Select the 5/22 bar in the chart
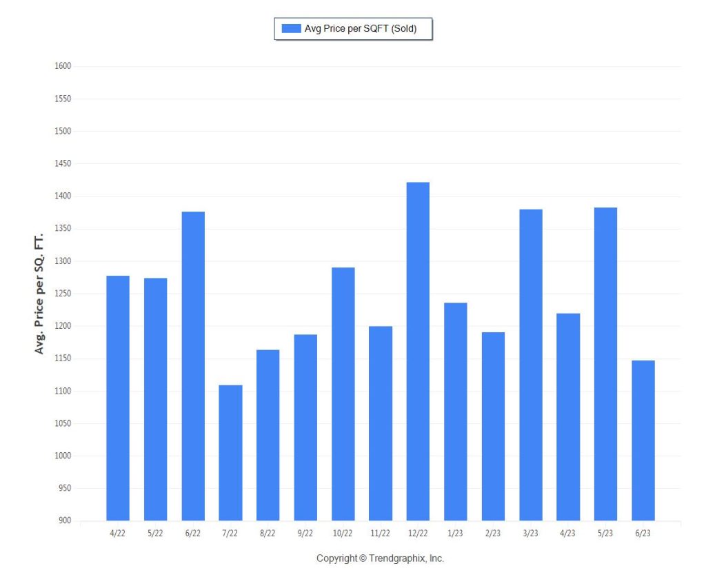Viewport: 706px width, 588px height. [155, 399]
